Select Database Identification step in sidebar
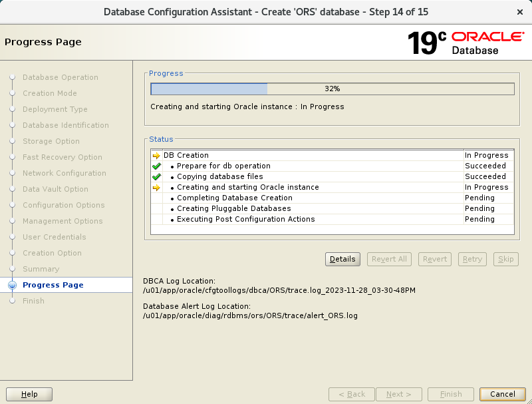This screenshot has width=532, height=404. [x=66, y=125]
